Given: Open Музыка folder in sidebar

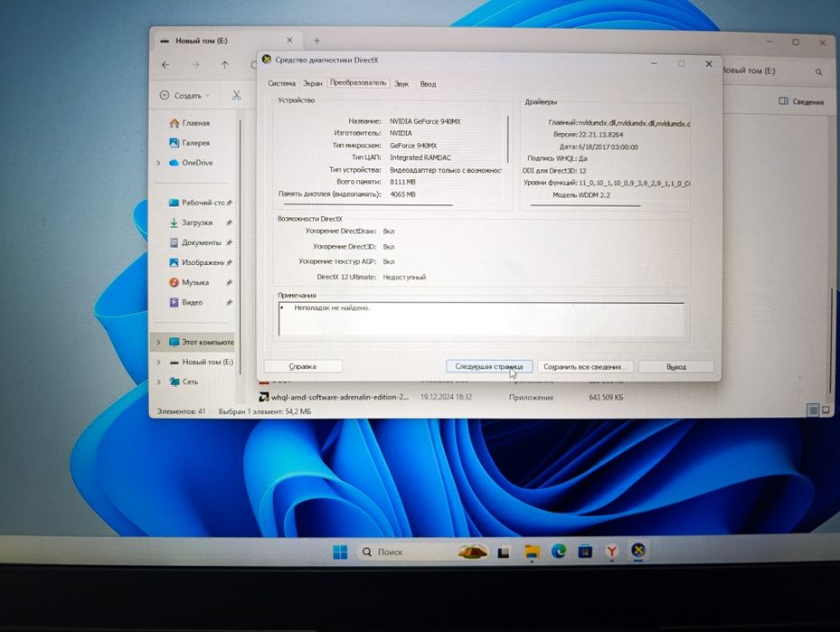Looking at the screenshot, I should (x=189, y=282).
